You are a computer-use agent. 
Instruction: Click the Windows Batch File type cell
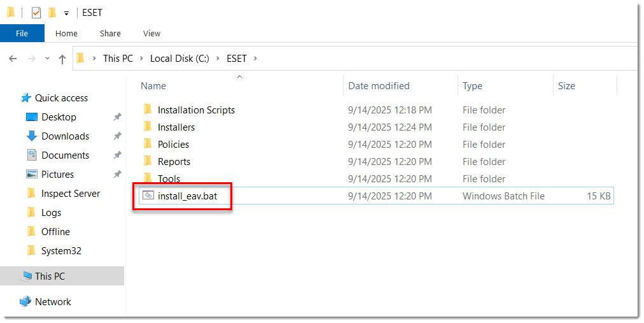pos(503,196)
